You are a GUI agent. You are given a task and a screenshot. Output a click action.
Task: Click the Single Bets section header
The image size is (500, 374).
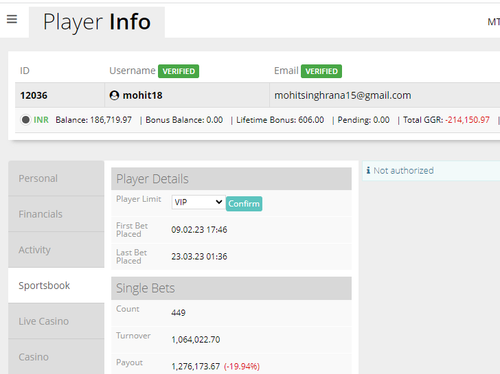pyautogui.click(x=231, y=288)
